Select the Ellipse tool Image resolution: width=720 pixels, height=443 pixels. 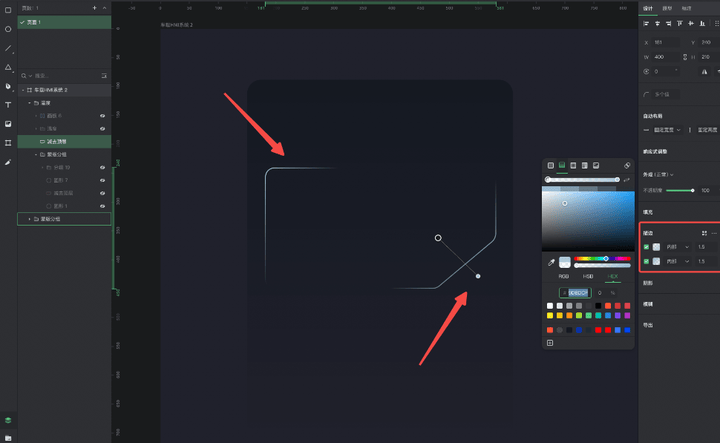click(8, 30)
